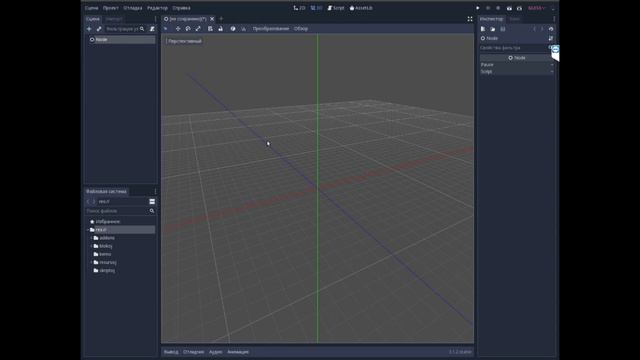Toggle the local space globe icon
This screenshot has width=640, height=360.
point(233,29)
